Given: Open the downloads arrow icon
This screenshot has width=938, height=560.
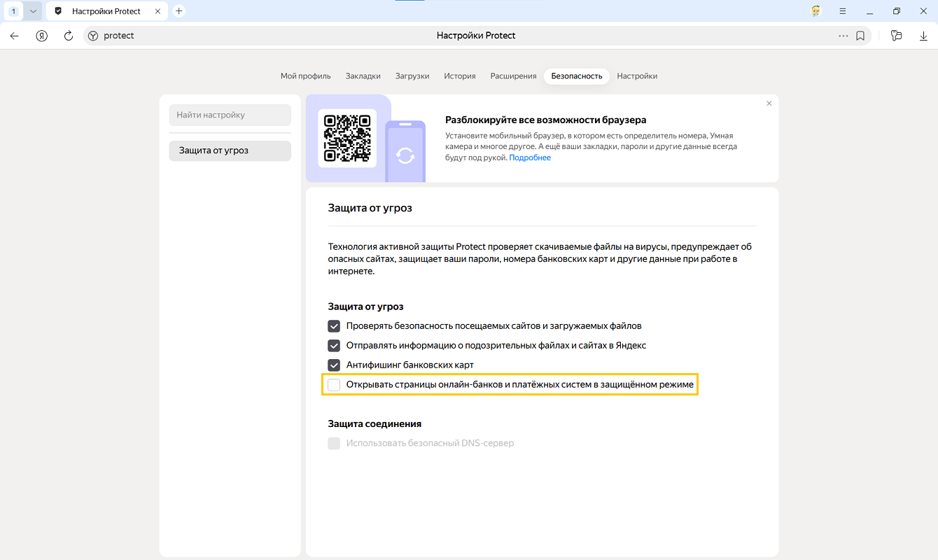Looking at the screenshot, I should click(923, 36).
